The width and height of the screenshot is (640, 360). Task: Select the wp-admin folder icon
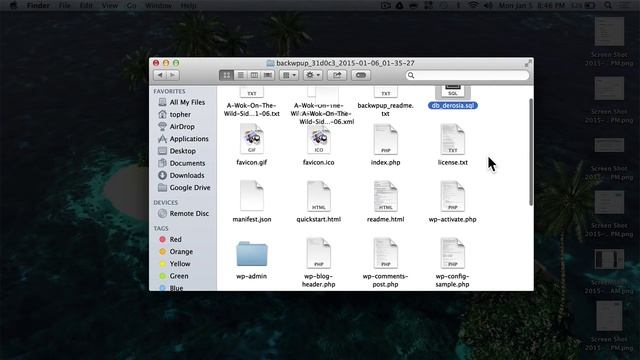251,254
